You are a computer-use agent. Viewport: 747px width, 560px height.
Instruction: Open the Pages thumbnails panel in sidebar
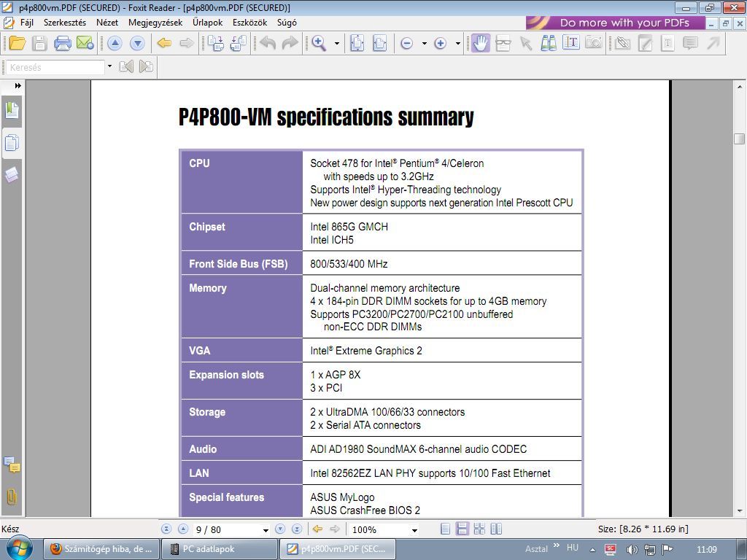click(12, 143)
